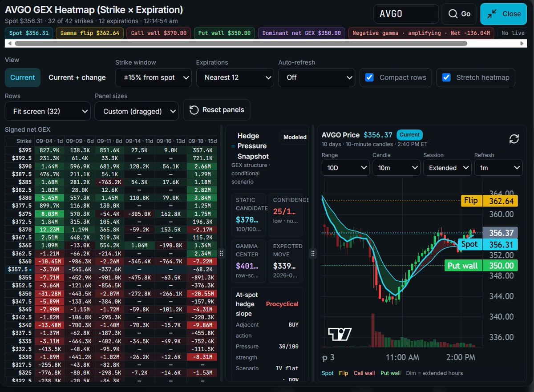This screenshot has height=392, width=534.
Task: Open Session Extended dropdown
Action: tap(447, 168)
